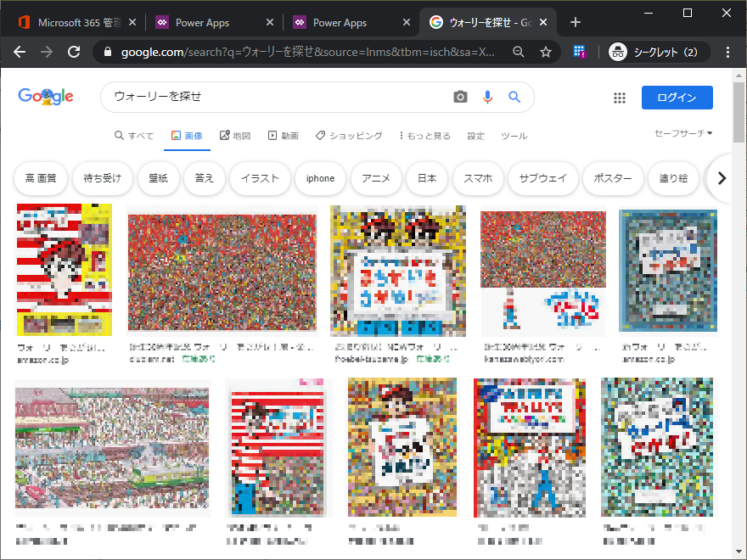The width and height of the screenshot is (747, 560).
Task: Filter by 日本 chip
Action: click(427, 178)
